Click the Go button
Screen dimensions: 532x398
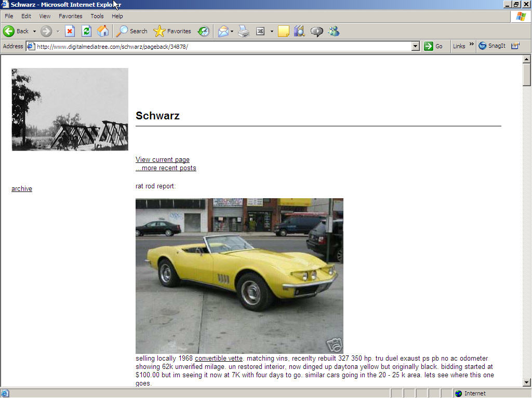point(433,46)
